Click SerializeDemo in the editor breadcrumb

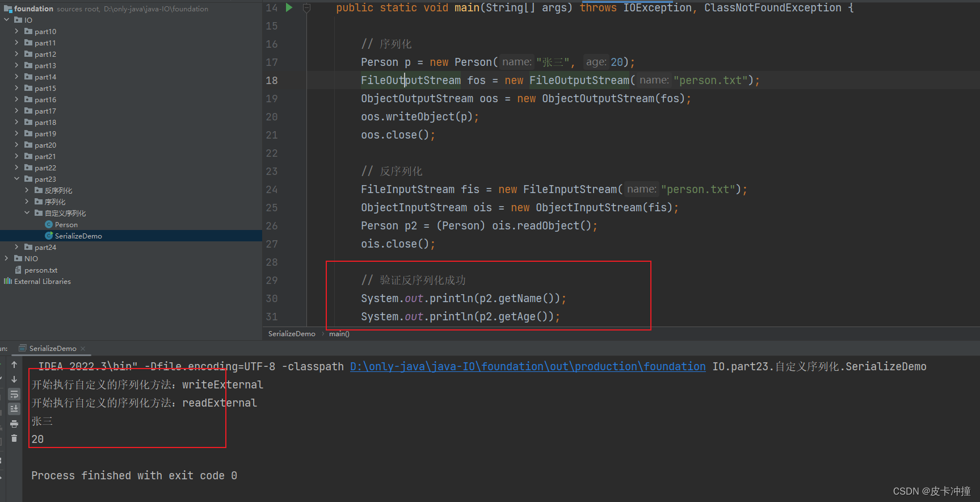pyautogui.click(x=292, y=334)
